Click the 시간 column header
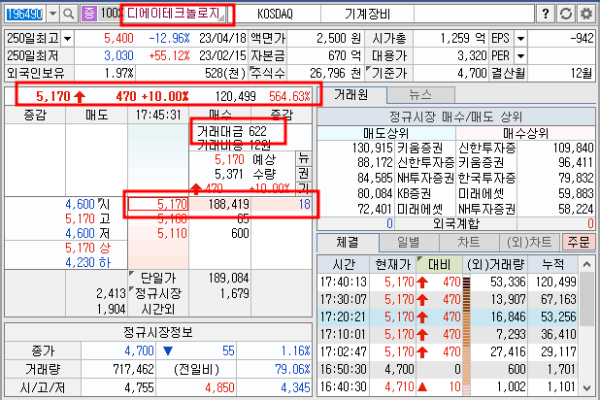 coord(344,264)
